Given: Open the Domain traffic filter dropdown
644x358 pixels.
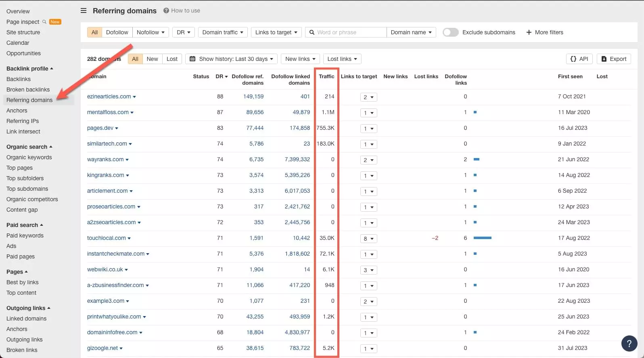Looking at the screenshot, I should coord(223,32).
